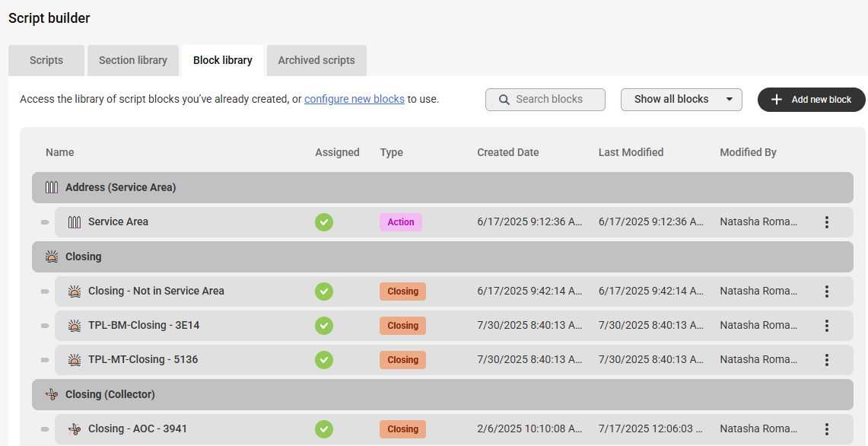This screenshot has height=446, width=868.
Task: Open the Show all blocks filter dropdown
Action: tap(681, 100)
